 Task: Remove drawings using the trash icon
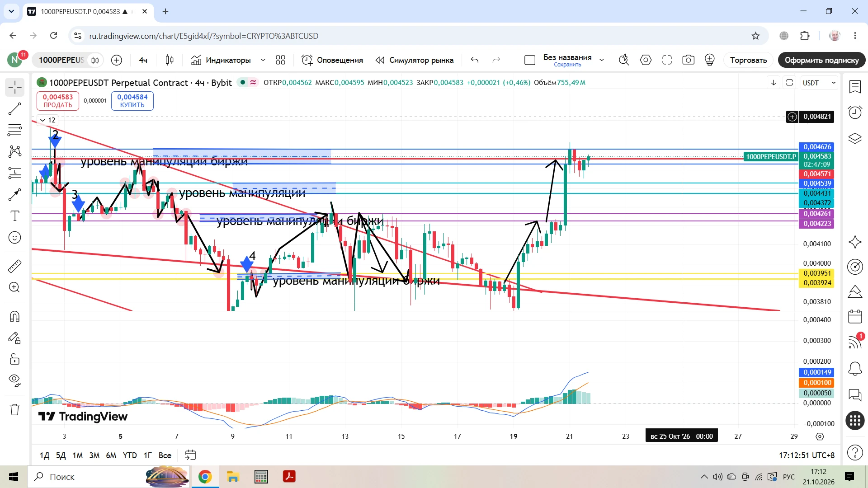click(x=15, y=409)
